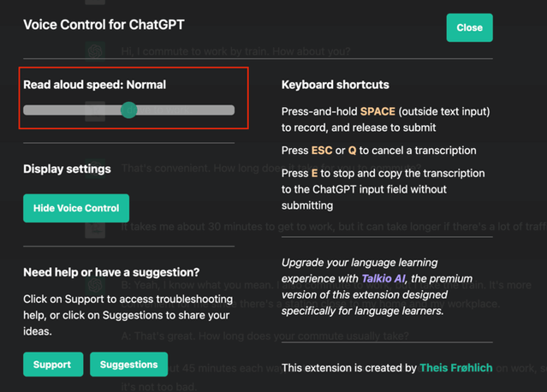Viewport: 547px width, 392px height.
Task: Click the "Upgrade your language learning" promo text
Action: (x=360, y=263)
